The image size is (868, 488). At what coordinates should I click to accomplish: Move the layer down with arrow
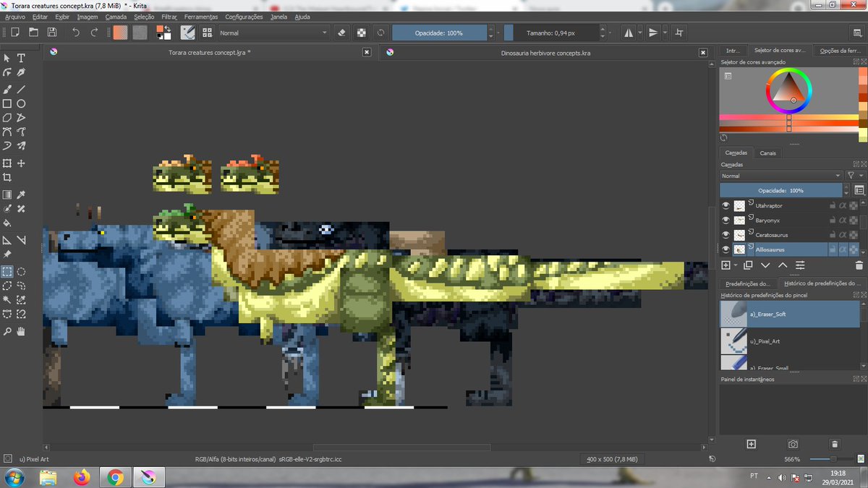pyautogui.click(x=765, y=265)
